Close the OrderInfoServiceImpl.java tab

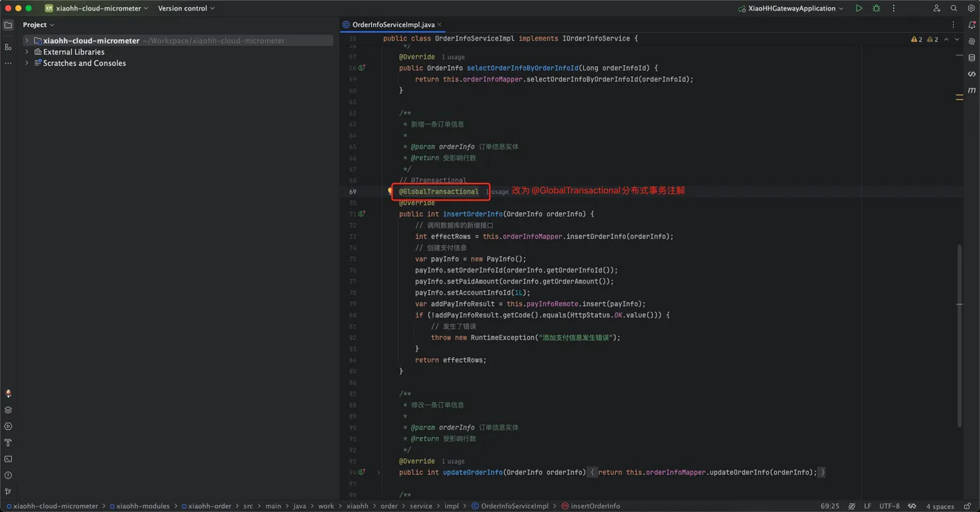click(440, 25)
